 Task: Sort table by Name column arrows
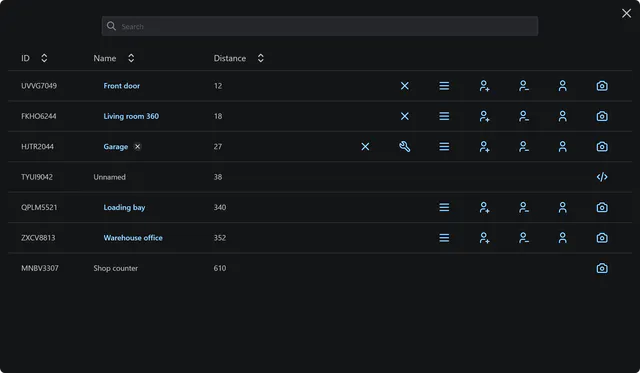[131, 58]
